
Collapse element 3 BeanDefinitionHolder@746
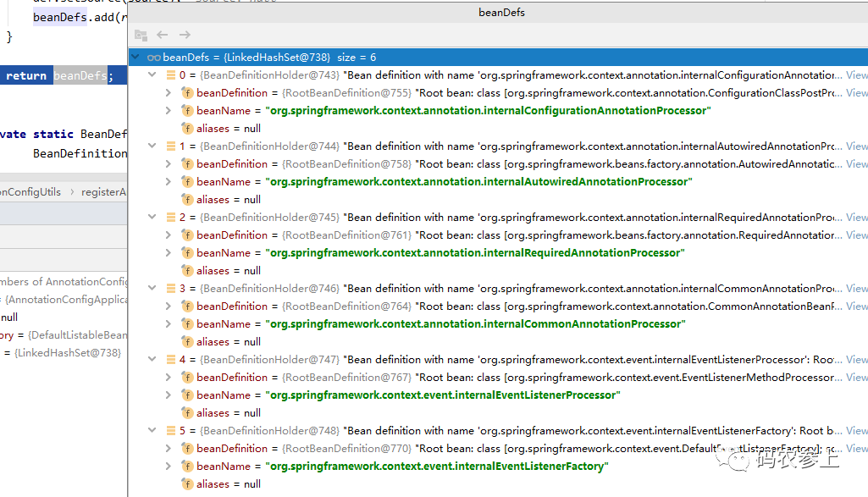[152, 289]
